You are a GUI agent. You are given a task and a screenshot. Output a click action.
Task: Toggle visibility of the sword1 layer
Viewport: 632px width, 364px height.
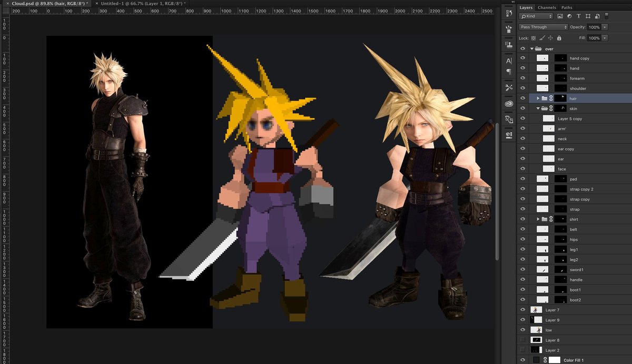pos(522,270)
